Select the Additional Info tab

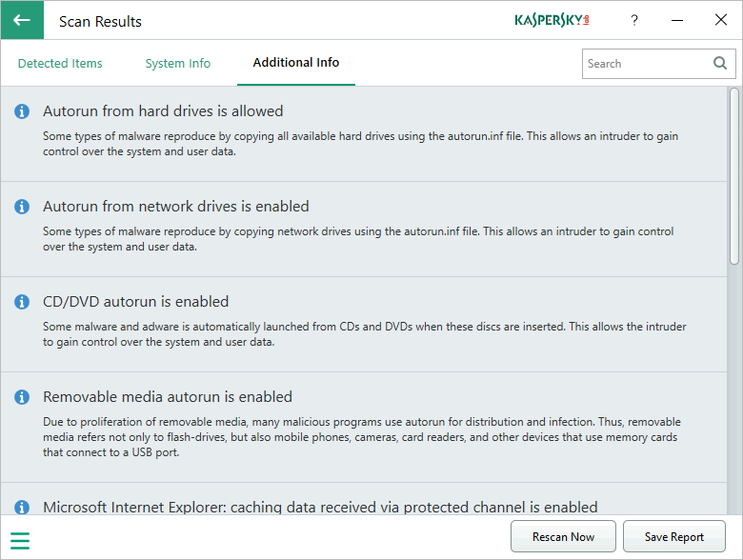click(x=296, y=63)
